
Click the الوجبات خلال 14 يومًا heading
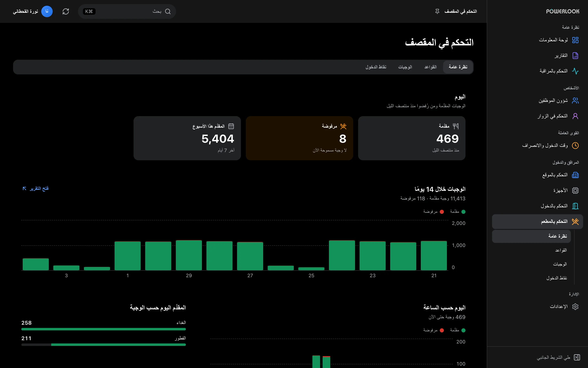(x=440, y=189)
